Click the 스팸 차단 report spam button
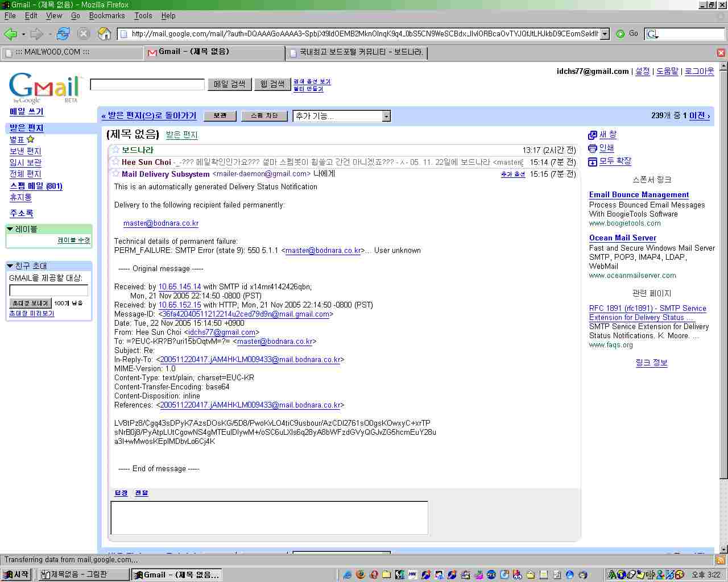728x582 pixels. pyautogui.click(x=264, y=115)
